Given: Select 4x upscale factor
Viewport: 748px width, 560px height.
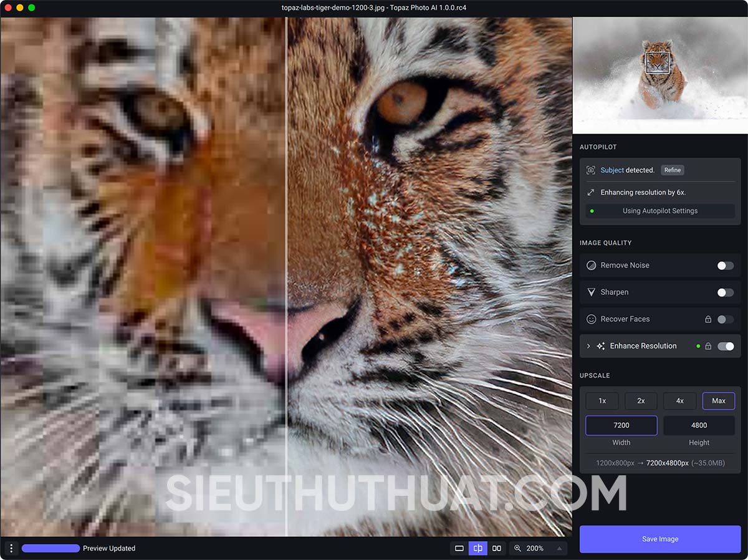Looking at the screenshot, I should (x=680, y=401).
